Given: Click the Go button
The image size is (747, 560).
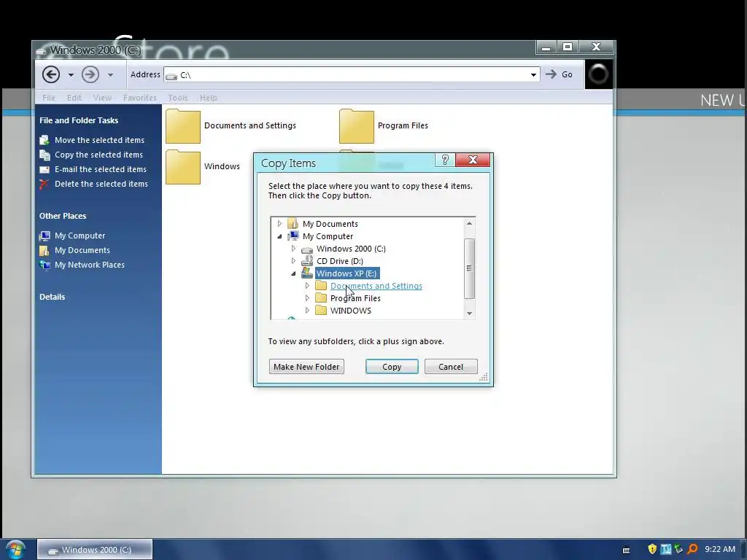Looking at the screenshot, I should click(560, 74).
